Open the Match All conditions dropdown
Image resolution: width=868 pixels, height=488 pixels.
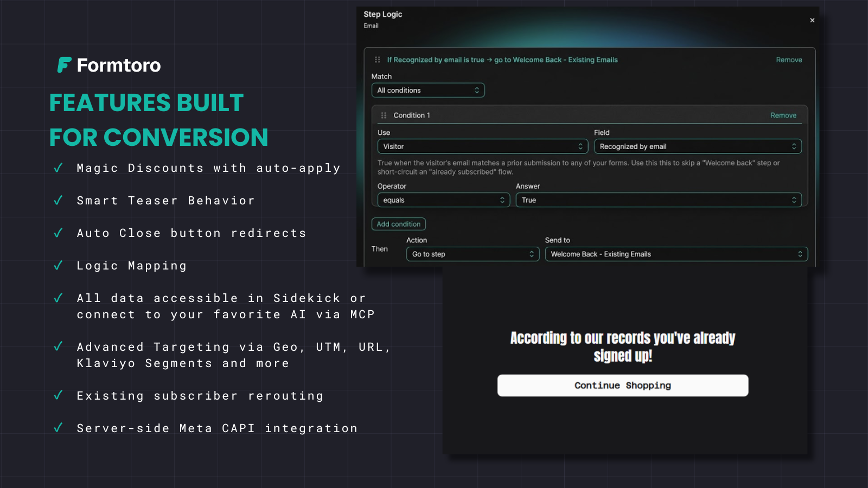[x=428, y=91]
